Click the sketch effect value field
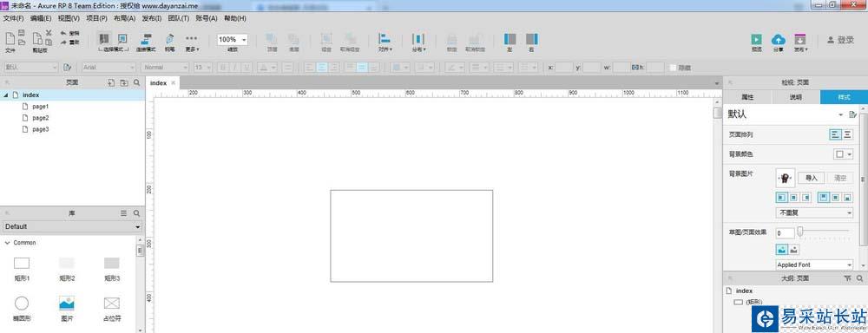The height and width of the screenshot is (333, 868). click(785, 233)
